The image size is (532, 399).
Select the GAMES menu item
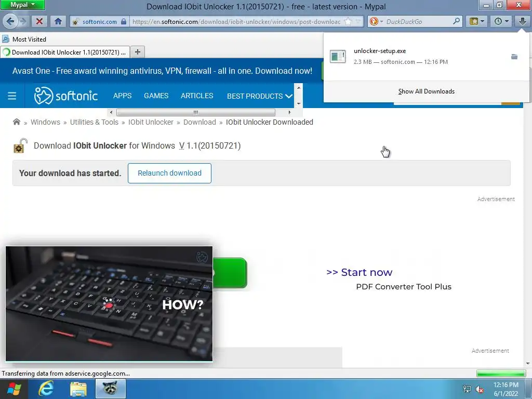pyautogui.click(x=156, y=96)
